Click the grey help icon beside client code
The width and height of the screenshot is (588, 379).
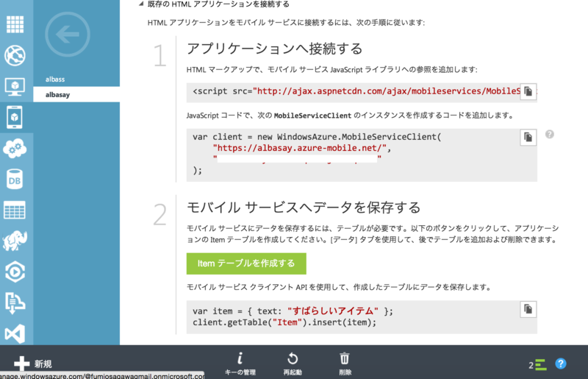click(x=549, y=135)
